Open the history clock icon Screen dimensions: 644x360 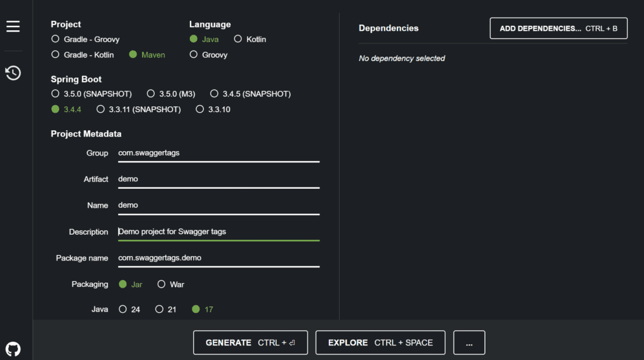13,73
